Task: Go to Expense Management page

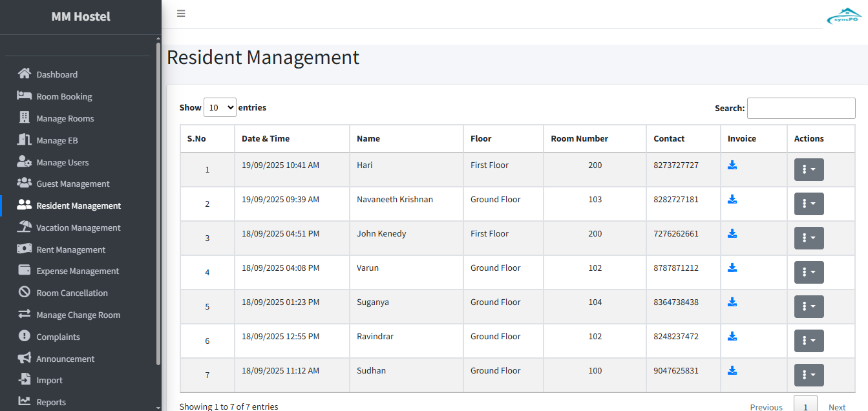Action: (78, 271)
